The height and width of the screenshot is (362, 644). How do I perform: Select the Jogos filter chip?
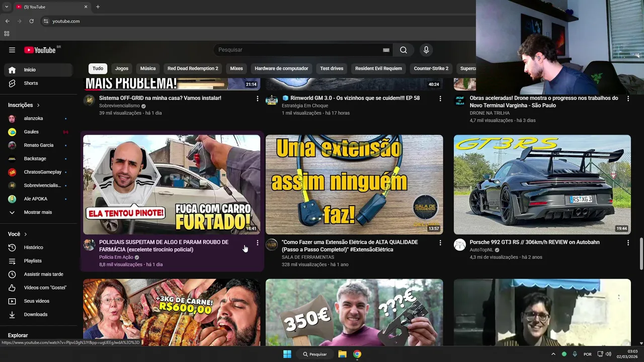point(122,68)
